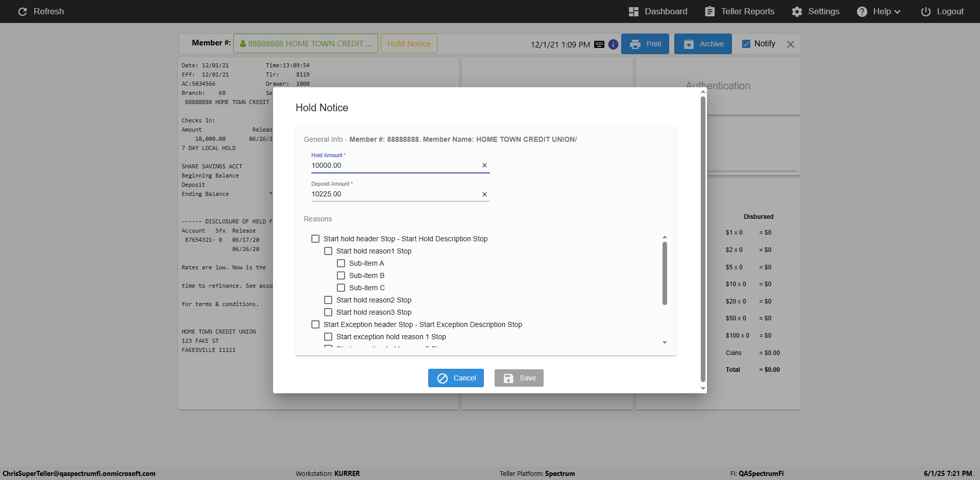980x480 pixels.
Task: Check the Sub-item B checkbox
Action: (x=341, y=275)
